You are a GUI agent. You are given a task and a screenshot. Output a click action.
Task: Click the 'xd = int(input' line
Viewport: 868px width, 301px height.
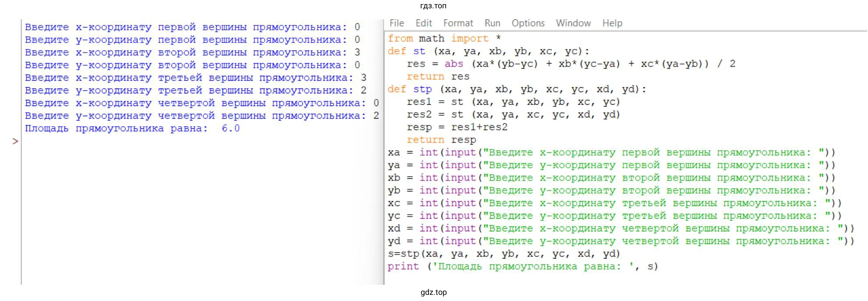[x=621, y=229]
